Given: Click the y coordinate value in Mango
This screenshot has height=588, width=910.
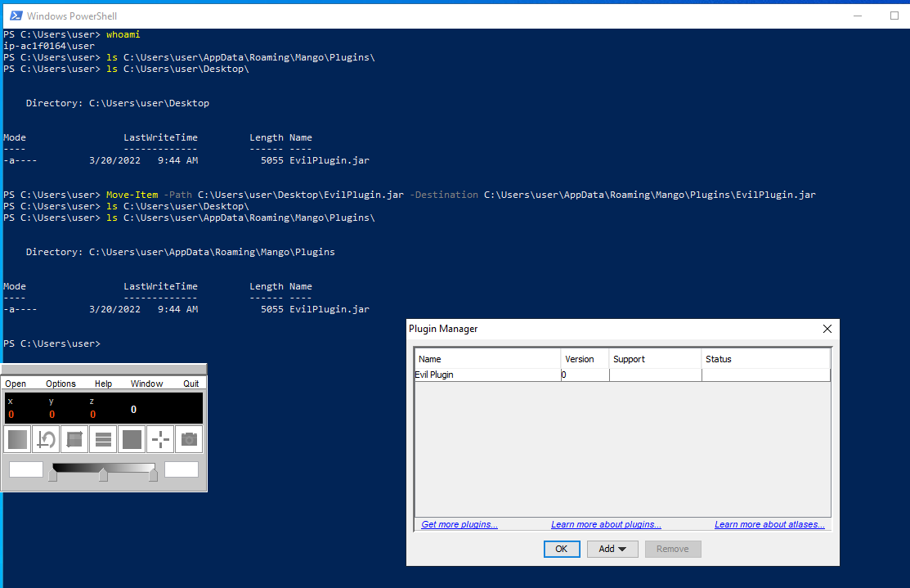Looking at the screenshot, I should tap(52, 415).
